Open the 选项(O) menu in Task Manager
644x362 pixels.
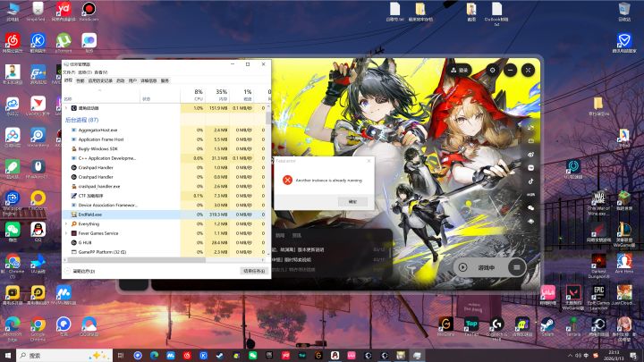[x=84, y=72]
